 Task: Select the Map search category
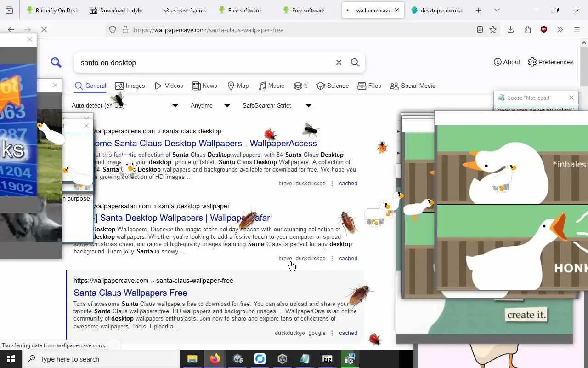tap(238, 86)
